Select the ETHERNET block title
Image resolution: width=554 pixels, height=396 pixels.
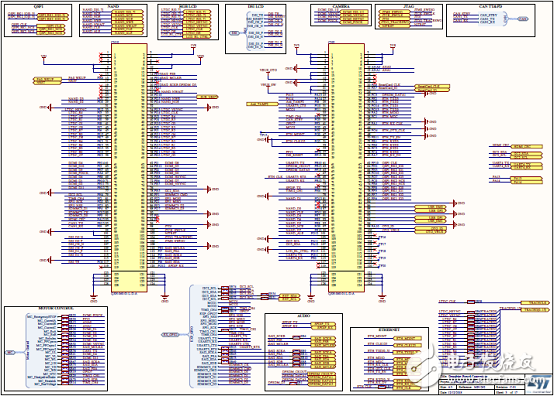pyautogui.click(x=389, y=330)
